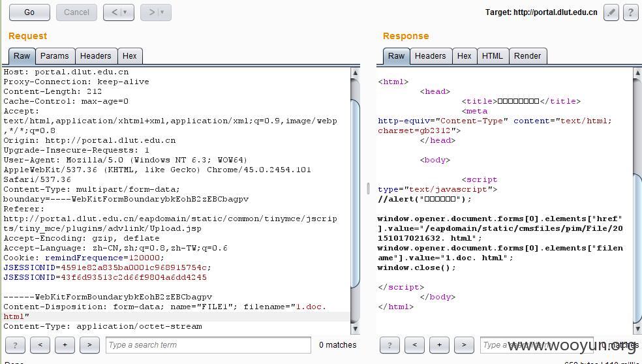The image size is (642, 364).
Task: Click 'charset=gb2312' in the Response
Action: pos(414,130)
